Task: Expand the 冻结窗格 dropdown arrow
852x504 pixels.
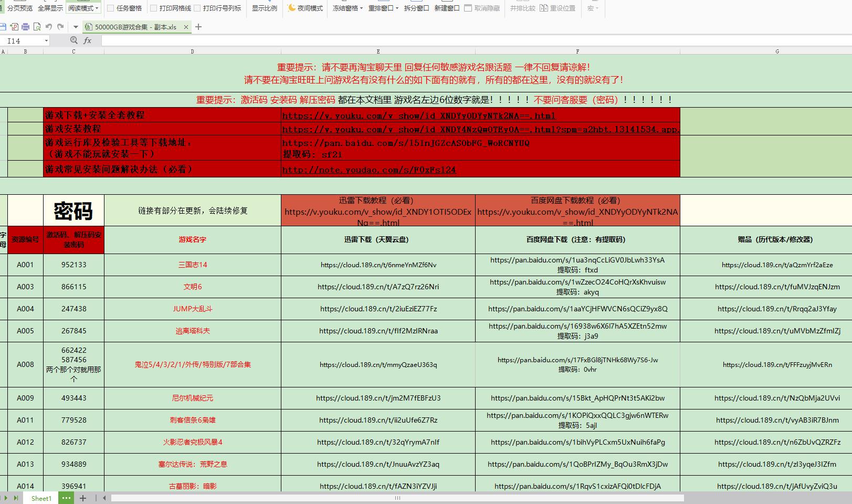Action: pos(361,8)
